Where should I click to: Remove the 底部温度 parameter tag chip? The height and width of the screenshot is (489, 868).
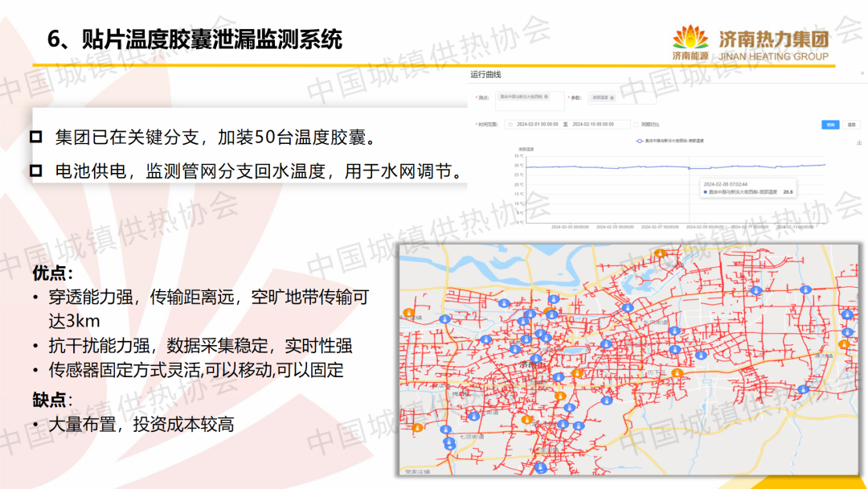[612, 97]
